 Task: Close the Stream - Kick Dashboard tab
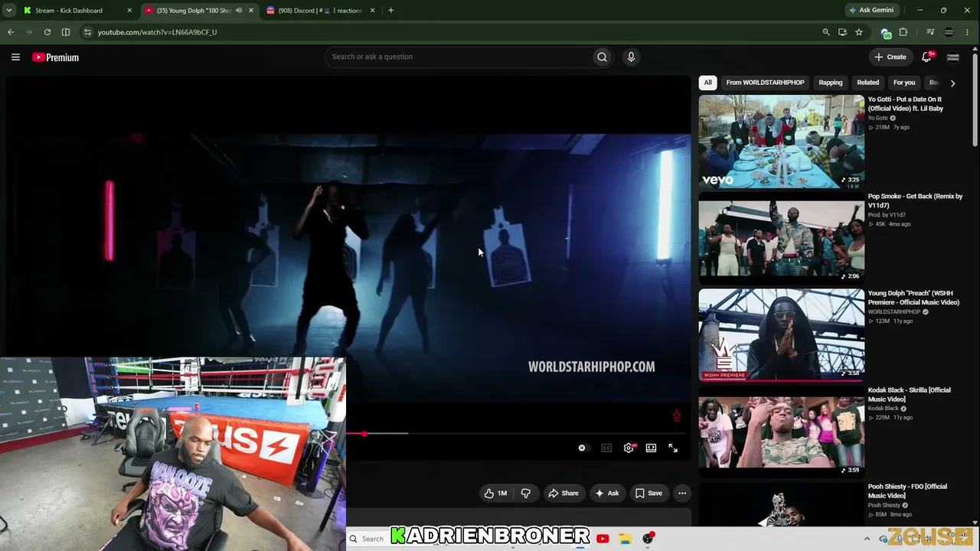pos(129,11)
